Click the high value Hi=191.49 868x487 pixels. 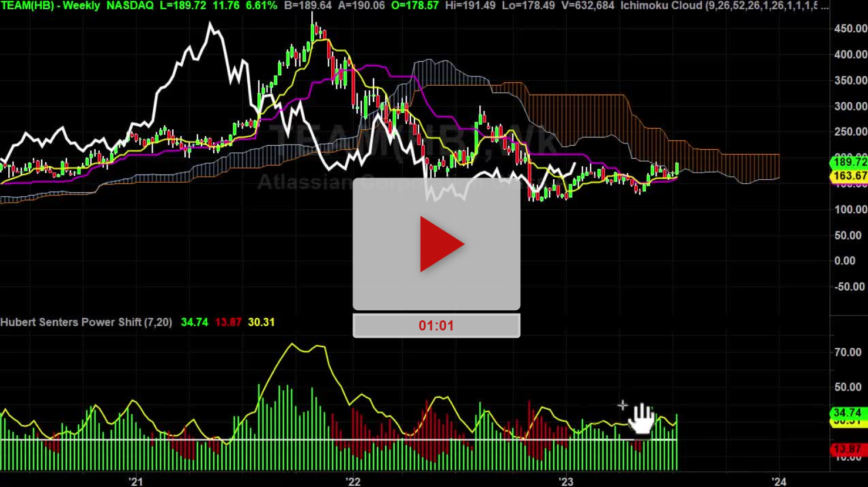469,6
